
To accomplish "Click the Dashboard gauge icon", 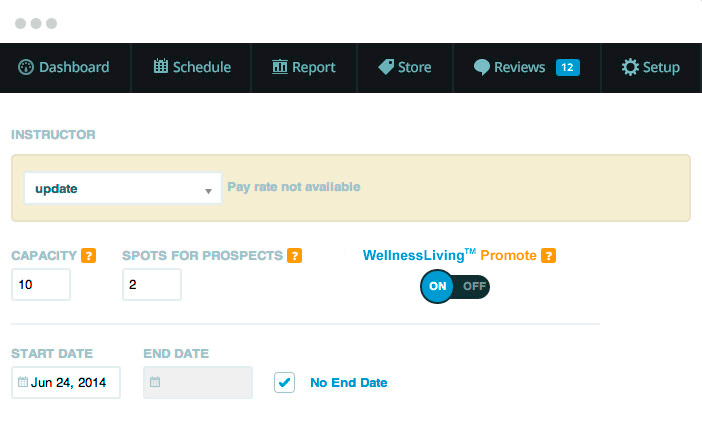I will tap(26, 67).
